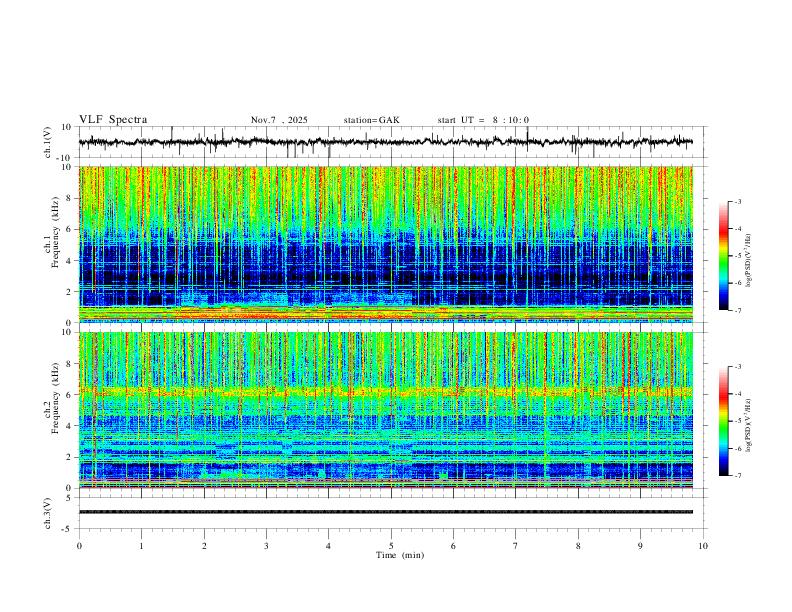Click the "-3" tick on ch.1 colorbar
Viewport: 792px width, 612px height.
[737, 201]
